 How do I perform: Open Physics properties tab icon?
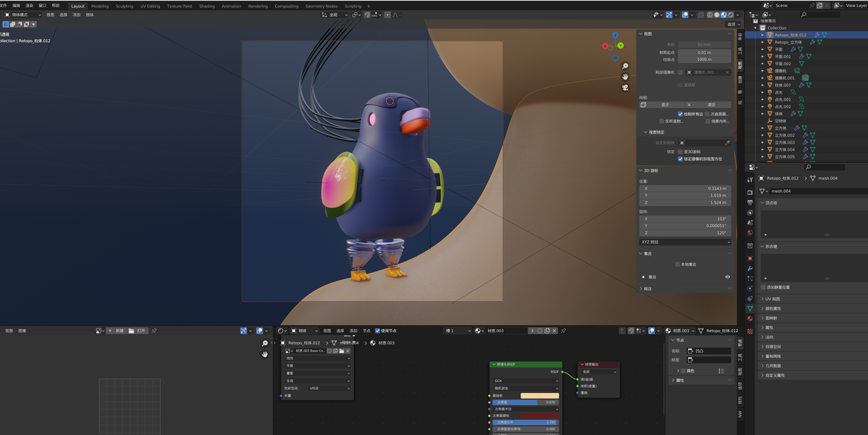[x=750, y=288]
